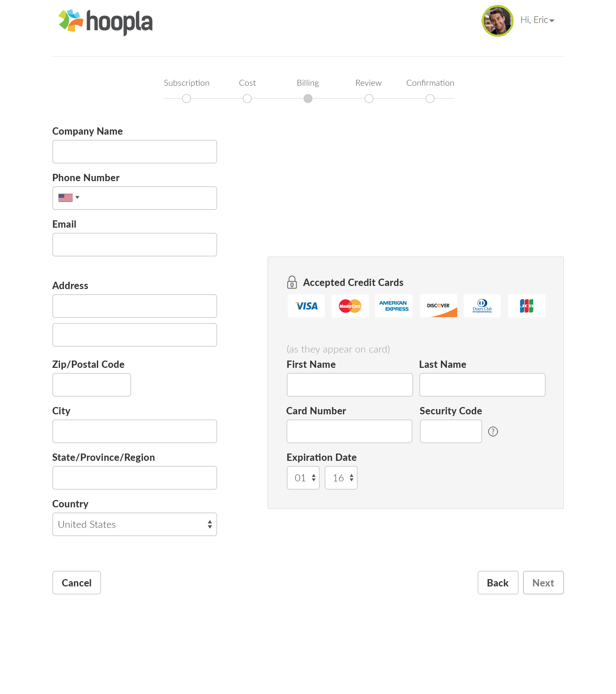Click the Card Number input field

pyautogui.click(x=349, y=431)
